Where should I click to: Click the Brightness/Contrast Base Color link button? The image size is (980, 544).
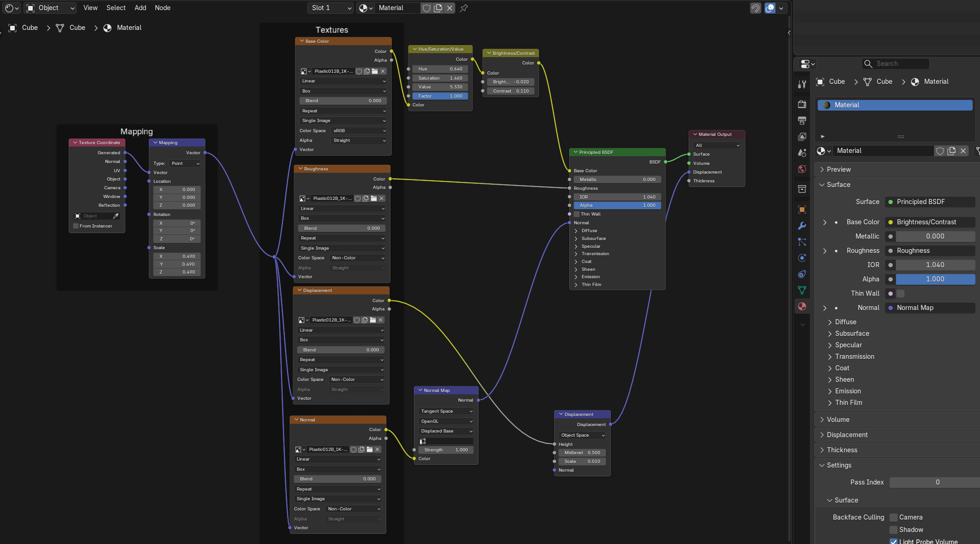[x=930, y=222]
